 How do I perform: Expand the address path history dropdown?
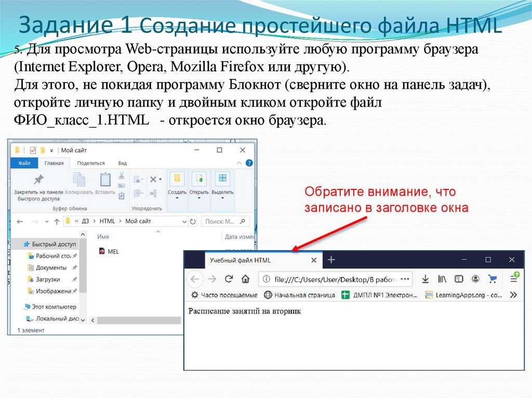(184, 222)
